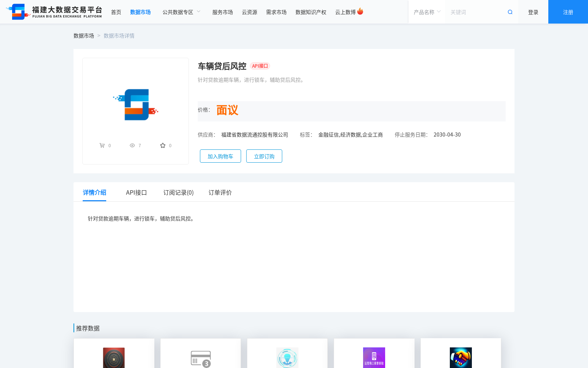The width and height of the screenshot is (588, 368).
Task: Select 数据市场 in navigation bar
Action: coord(140,12)
